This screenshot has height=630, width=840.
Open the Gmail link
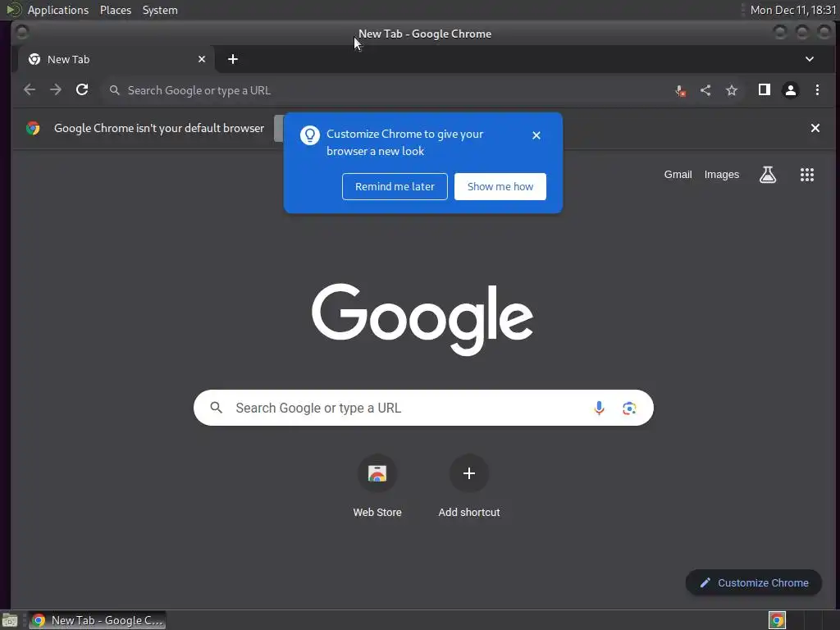(x=678, y=175)
